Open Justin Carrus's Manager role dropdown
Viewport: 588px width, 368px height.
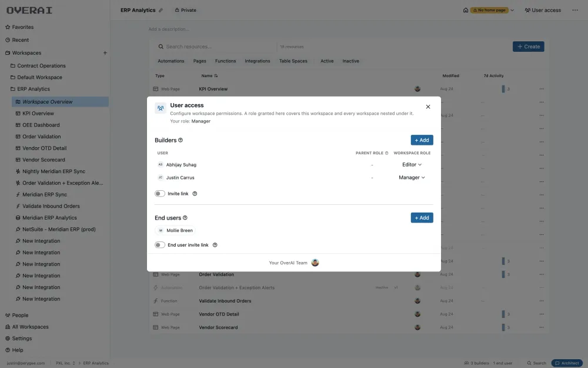coord(412,178)
